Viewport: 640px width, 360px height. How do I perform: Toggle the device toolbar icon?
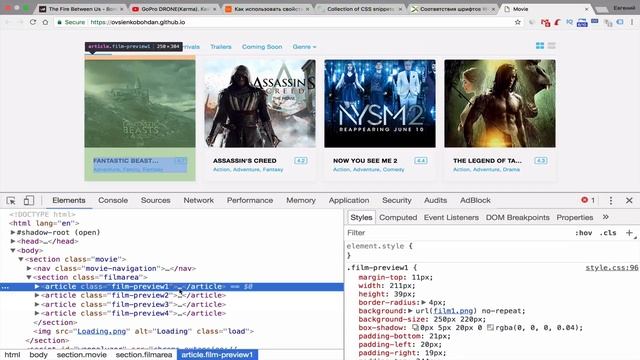pos(29,200)
